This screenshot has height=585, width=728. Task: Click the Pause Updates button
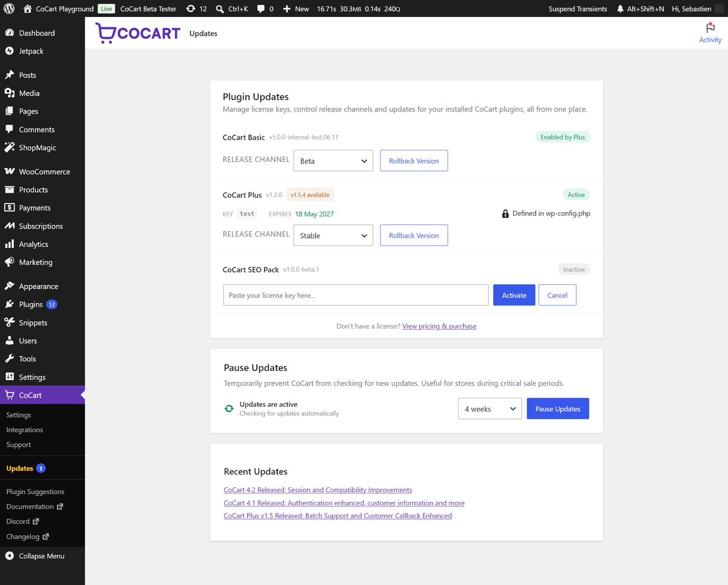tap(558, 409)
